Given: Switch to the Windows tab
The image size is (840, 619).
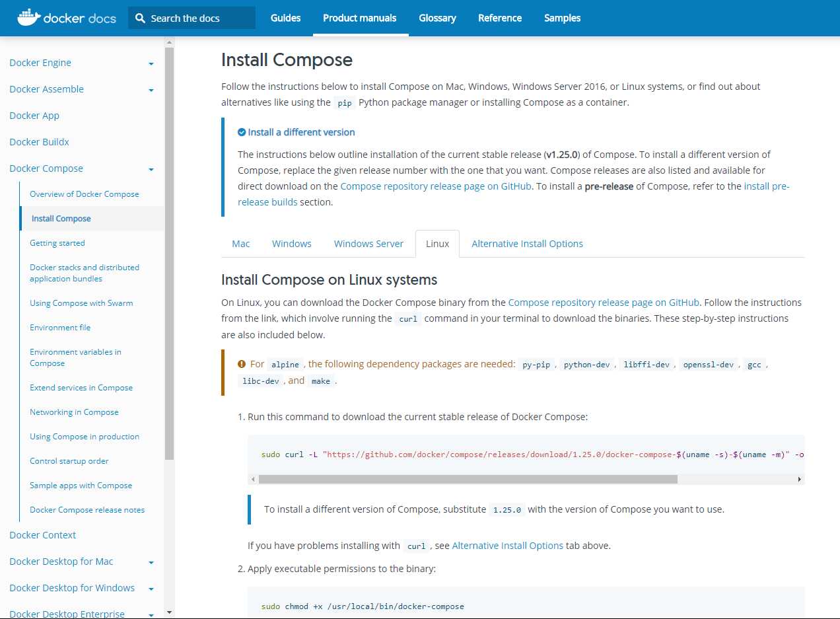Looking at the screenshot, I should click(292, 244).
